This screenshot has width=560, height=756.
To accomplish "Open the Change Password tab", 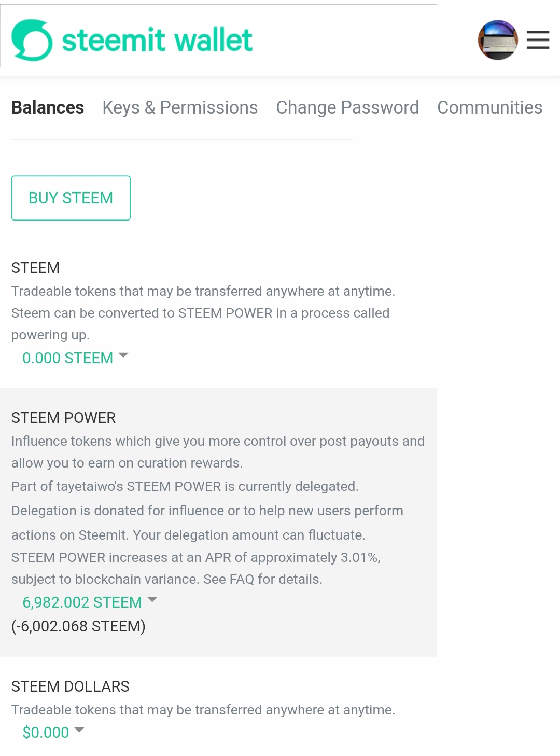I will coord(347,107).
